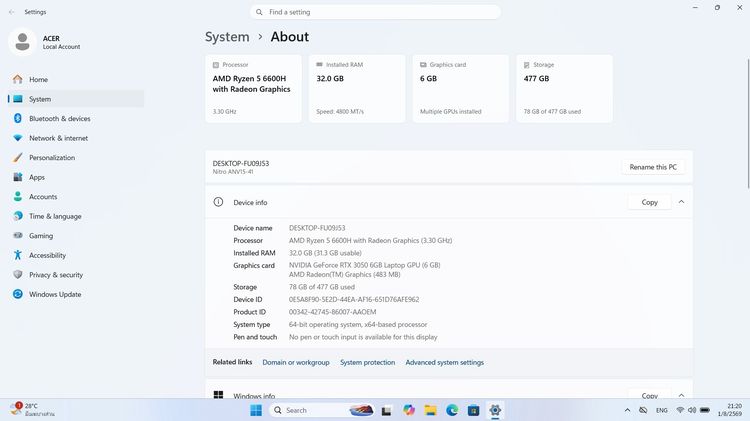750x421 pixels.
Task: Open the Domain or workgroup link
Action: point(296,363)
